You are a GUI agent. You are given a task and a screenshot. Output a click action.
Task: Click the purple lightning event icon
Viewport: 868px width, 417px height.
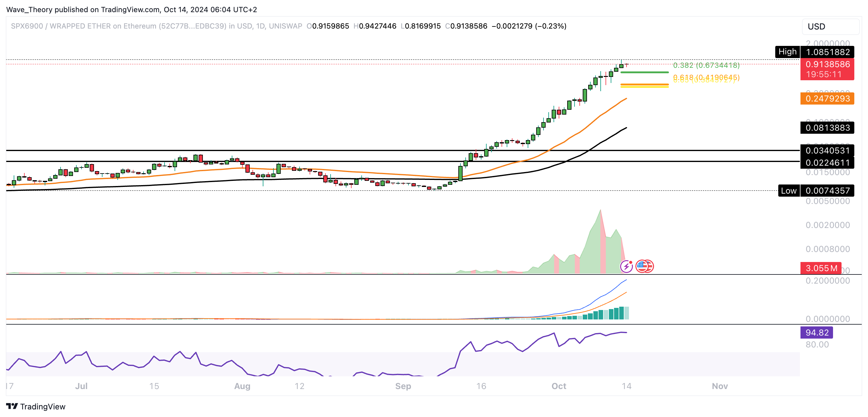[x=626, y=267]
